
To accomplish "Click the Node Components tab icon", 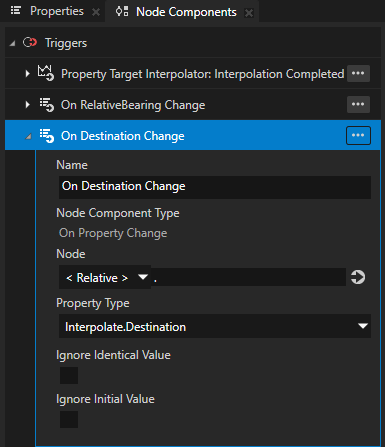I will point(122,12).
